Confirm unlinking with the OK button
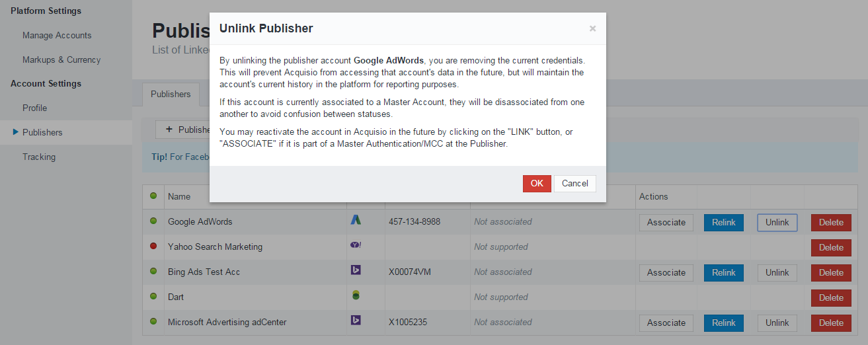Screen dimensions: 868x345 coord(537,184)
